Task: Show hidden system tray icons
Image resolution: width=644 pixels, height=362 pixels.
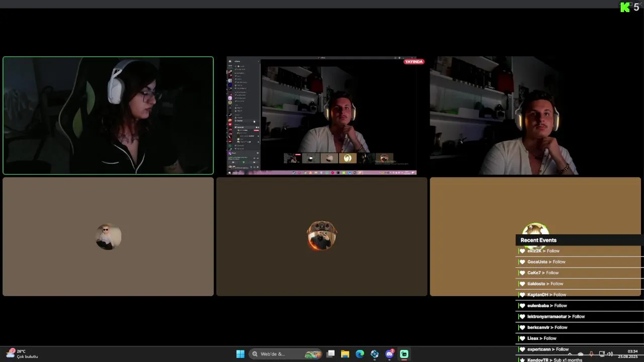Action: 570,354
